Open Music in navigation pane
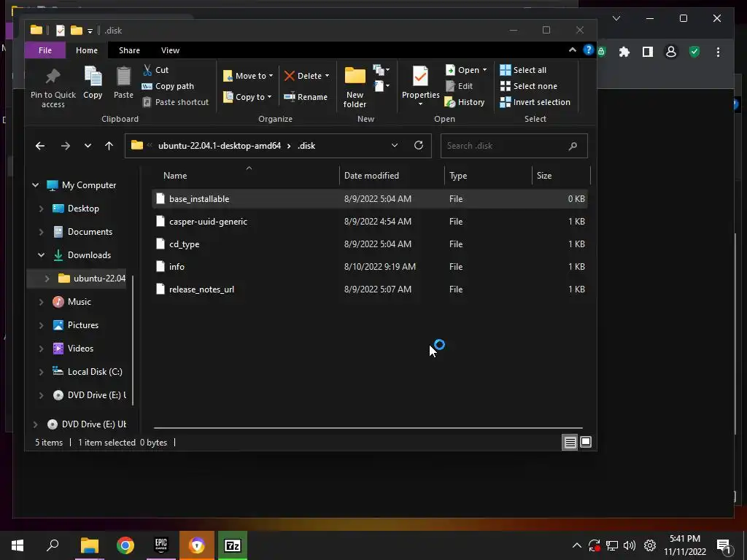747x560 pixels. [72, 301]
